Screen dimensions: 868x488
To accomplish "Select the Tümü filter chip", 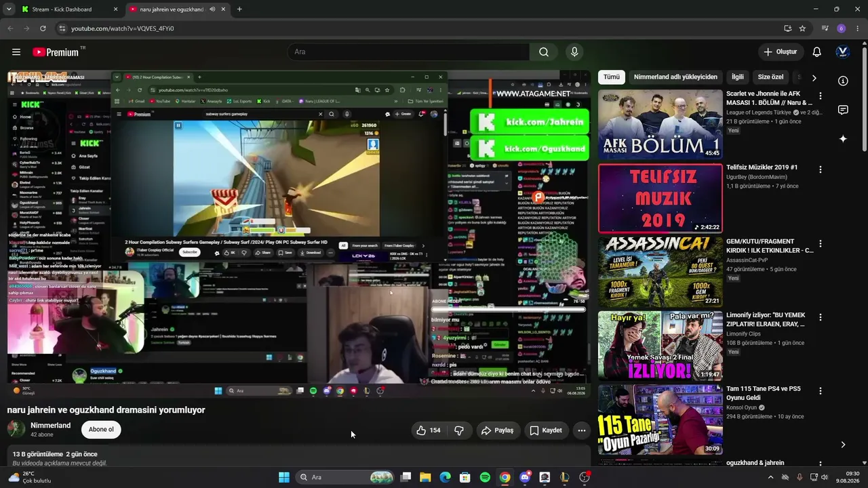I will pyautogui.click(x=612, y=77).
